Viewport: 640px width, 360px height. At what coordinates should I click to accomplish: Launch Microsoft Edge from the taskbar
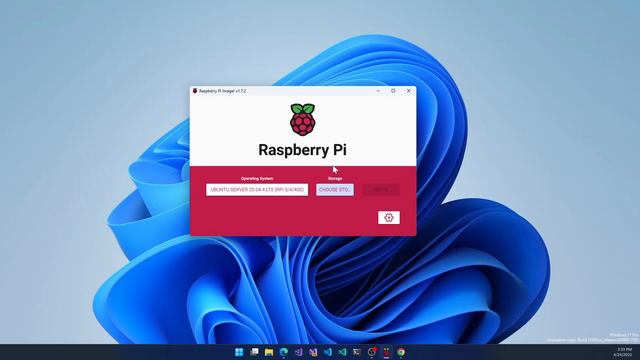point(284,352)
